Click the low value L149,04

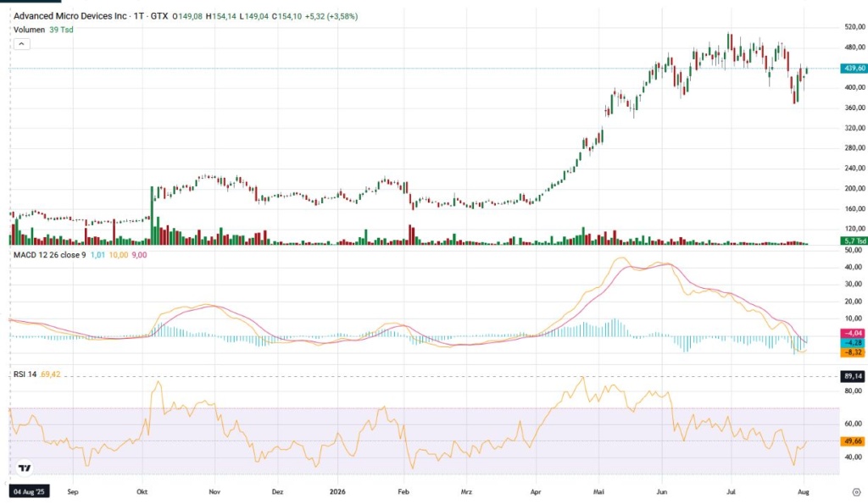[x=254, y=17]
